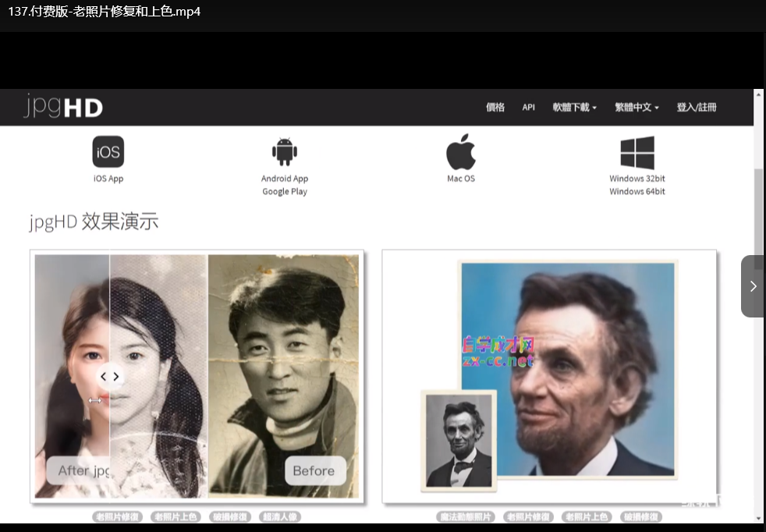Download the Windows 64bit version
The image size is (766, 532).
pyautogui.click(x=637, y=192)
